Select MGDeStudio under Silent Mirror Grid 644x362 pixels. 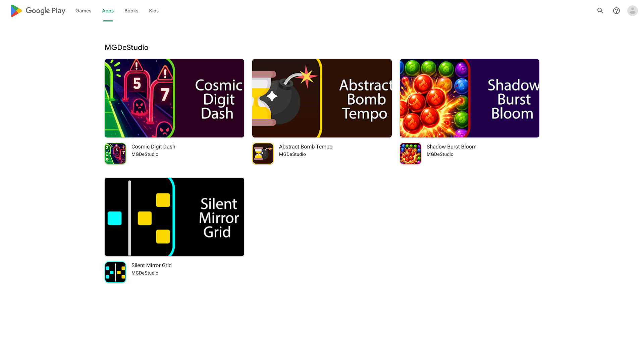coord(145,273)
